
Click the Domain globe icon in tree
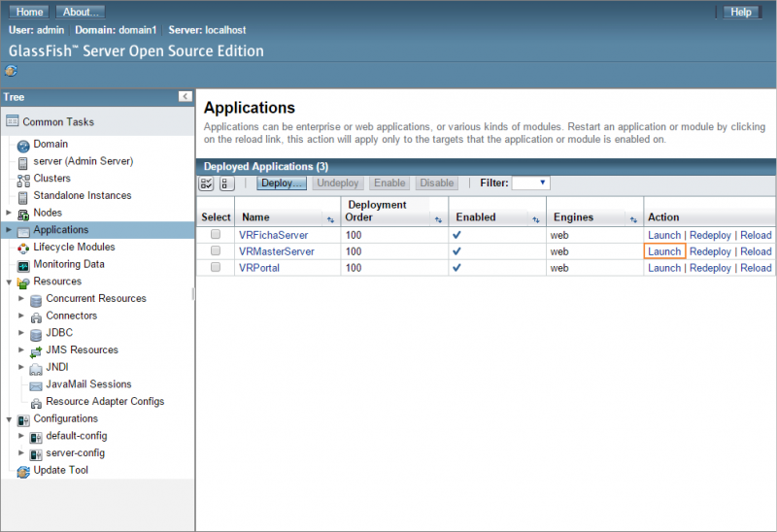(23, 146)
